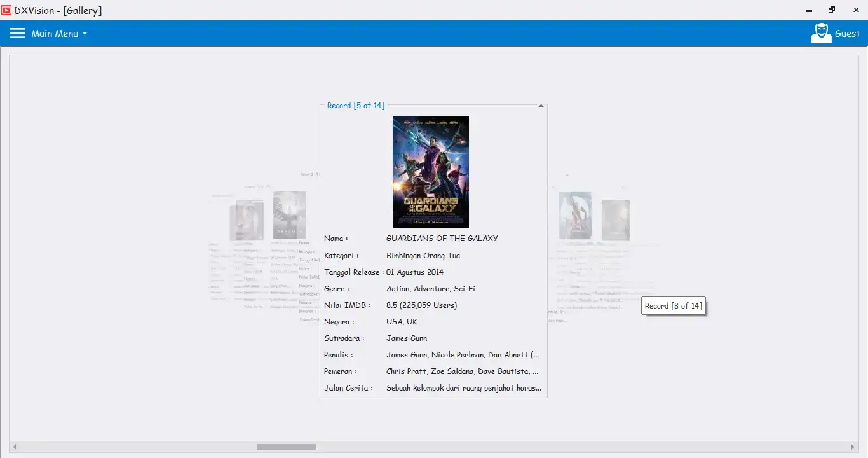This screenshot has height=458, width=868.
Task: Click the 'Pemeran :' field label
Action: tap(341, 371)
